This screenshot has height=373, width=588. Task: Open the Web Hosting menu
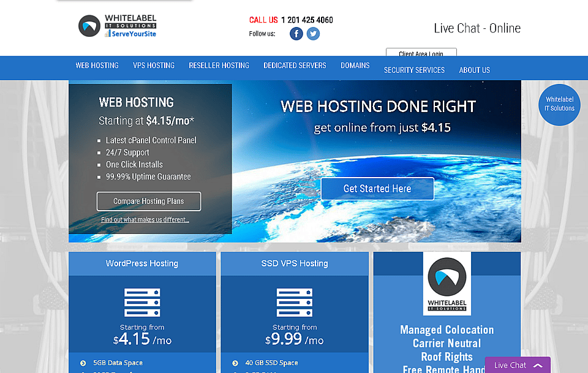(x=97, y=66)
